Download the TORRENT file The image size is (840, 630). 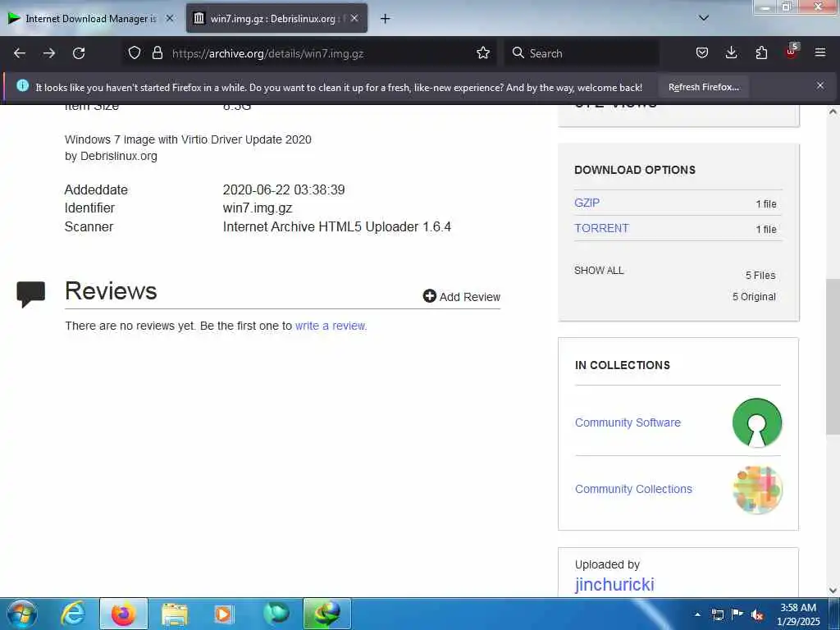(x=601, y=228)
